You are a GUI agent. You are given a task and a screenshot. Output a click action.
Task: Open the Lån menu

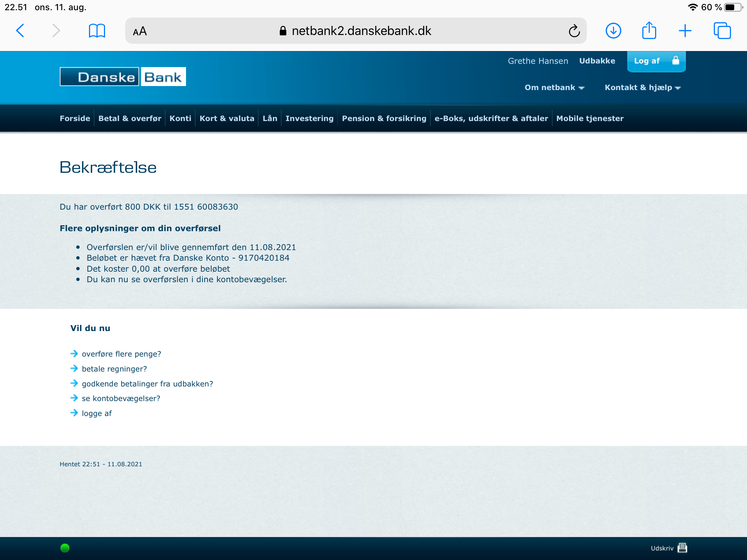270,118
